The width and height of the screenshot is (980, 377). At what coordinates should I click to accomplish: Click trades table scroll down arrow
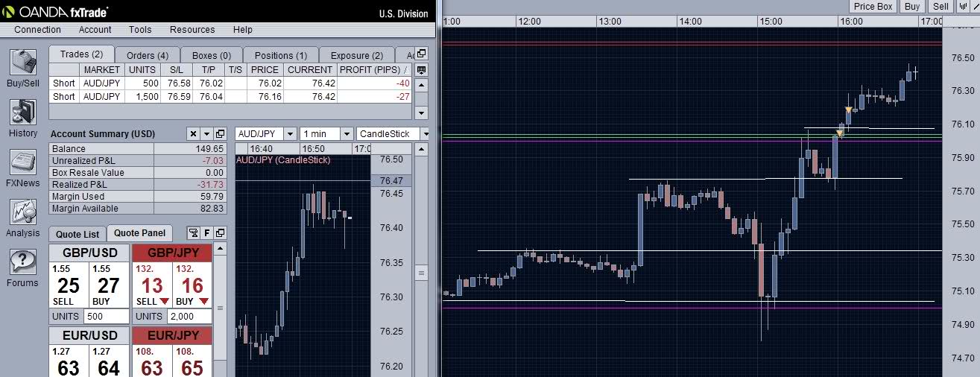point(422,113)
